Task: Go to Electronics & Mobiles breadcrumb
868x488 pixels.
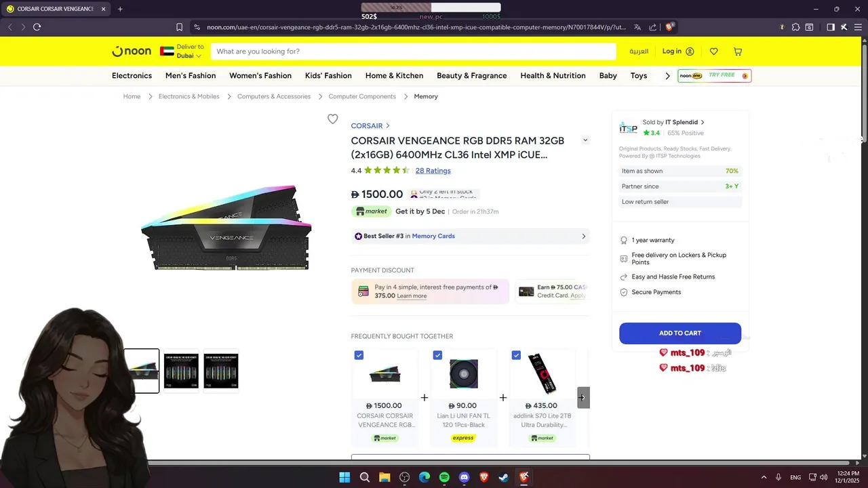Action: [189, 97]
